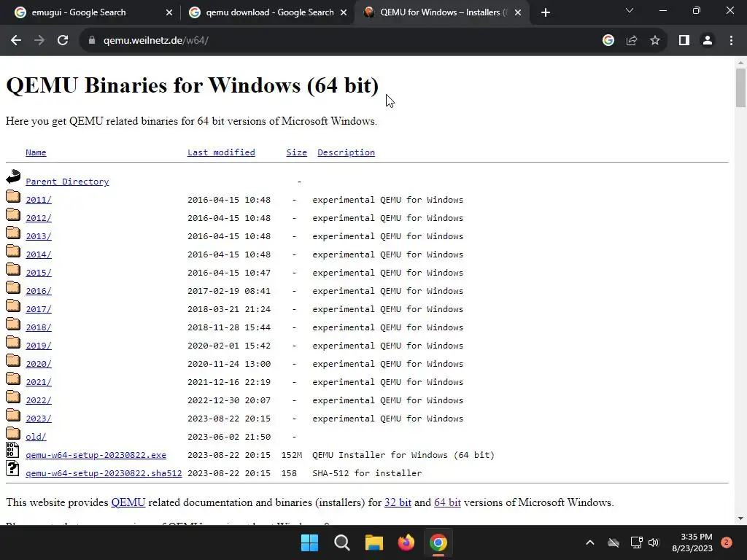Share this page via share icon
The width and height of the screenshot is (747, 560).
coord(632,41)
